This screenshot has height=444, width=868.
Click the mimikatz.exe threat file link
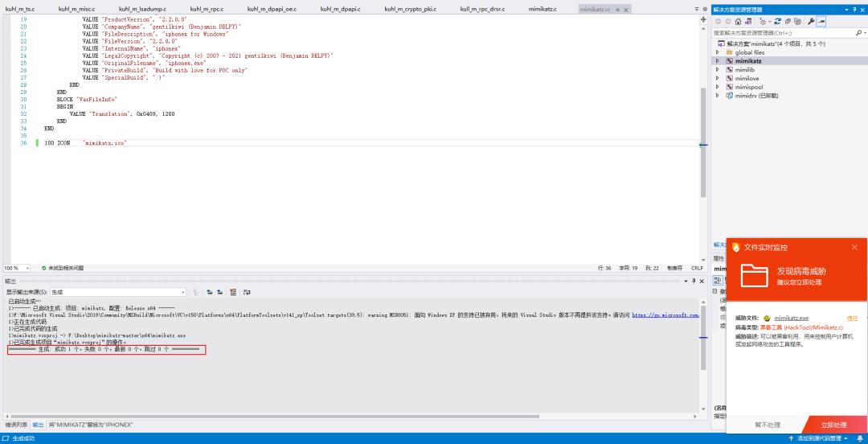791,319
